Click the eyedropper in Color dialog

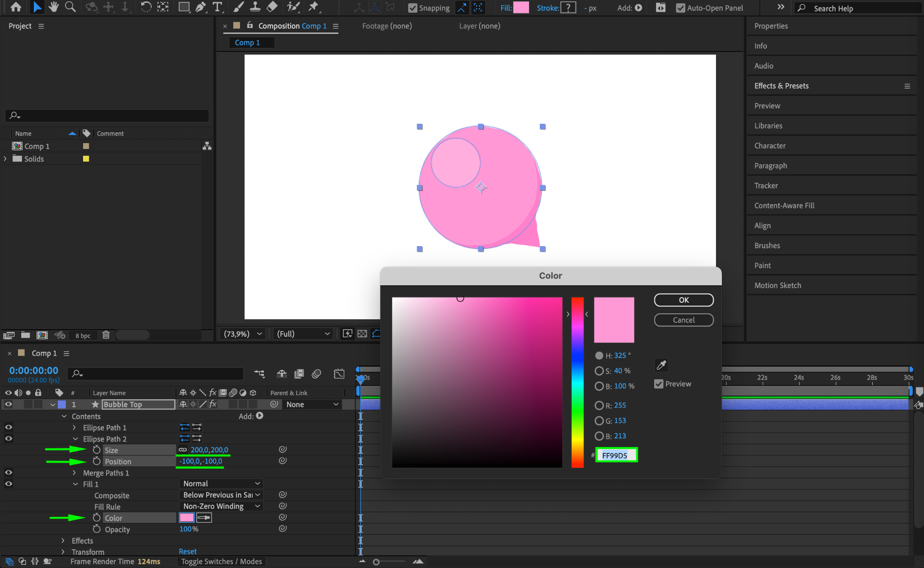tap(661, 365)
